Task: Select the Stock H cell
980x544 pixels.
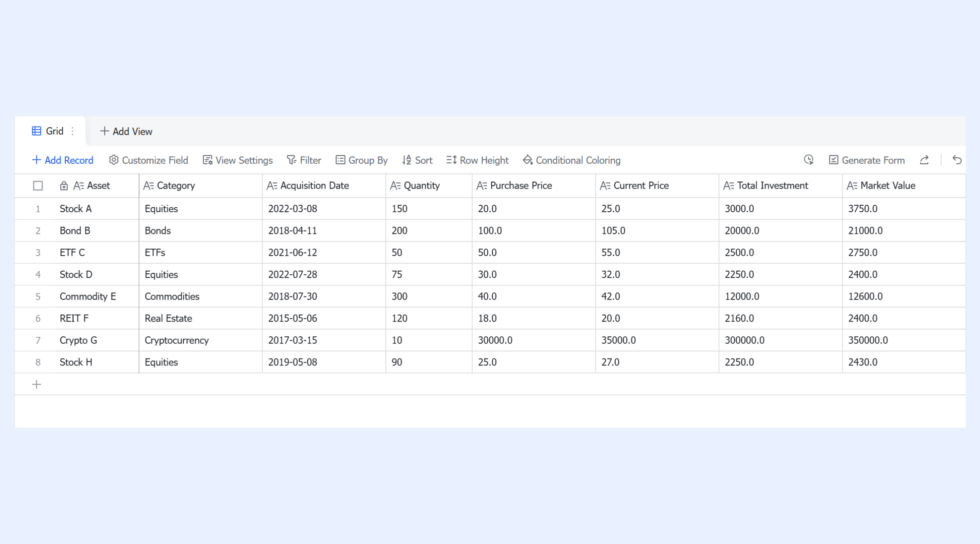Action: coord(97,362)
